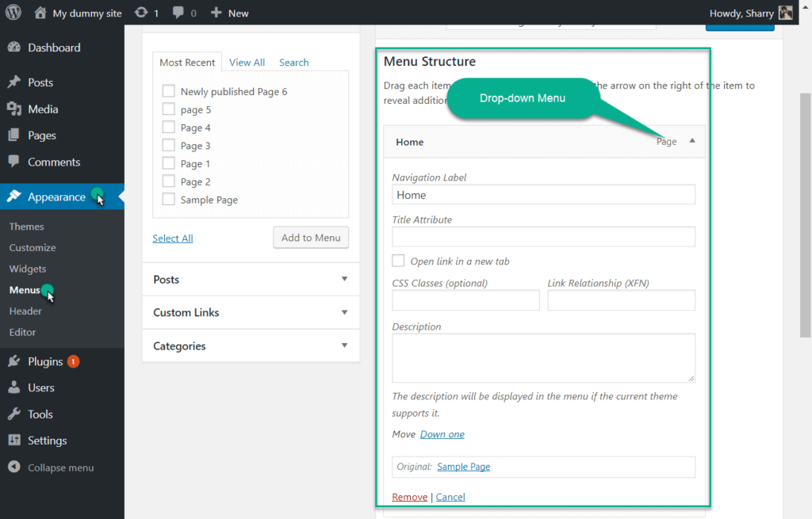812x519 pixels.
Task: Click into the Description textarea
Action: click(x=543, y=358)
